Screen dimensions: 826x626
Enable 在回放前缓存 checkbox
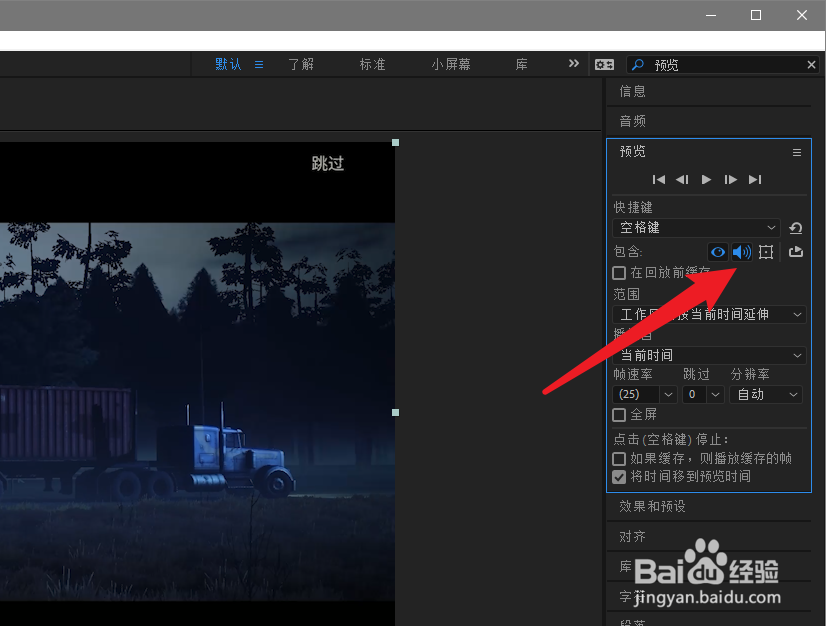pyautogui.click(x=619, y=273)
